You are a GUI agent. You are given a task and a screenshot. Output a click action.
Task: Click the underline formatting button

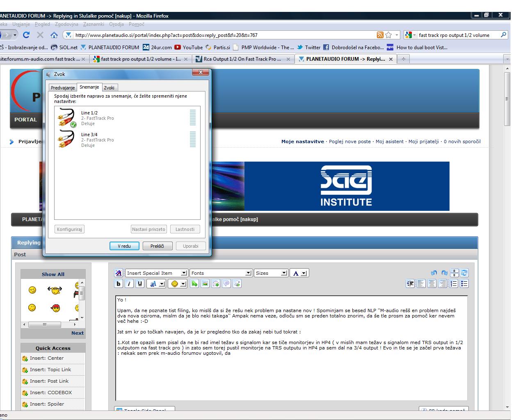pos(140,283)
